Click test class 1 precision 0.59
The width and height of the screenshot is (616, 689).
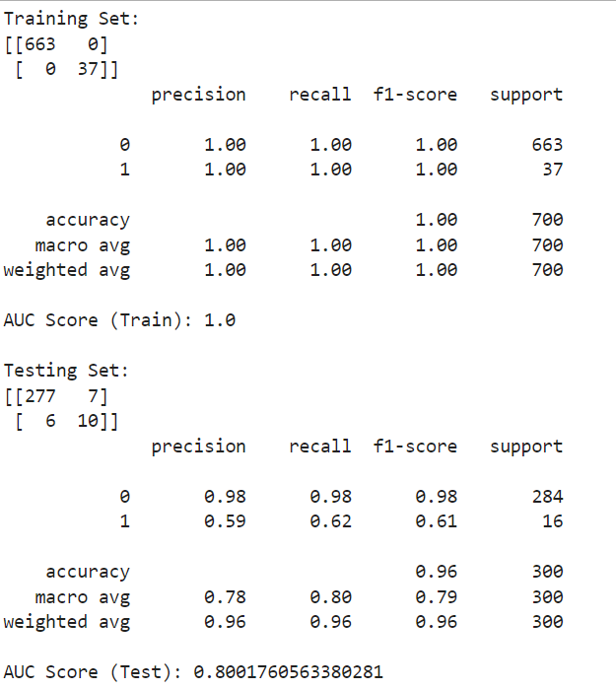coord(225,521)
